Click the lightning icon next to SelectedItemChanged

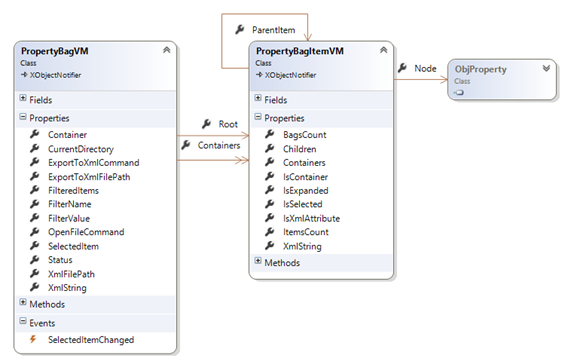[x=33, y=339]
